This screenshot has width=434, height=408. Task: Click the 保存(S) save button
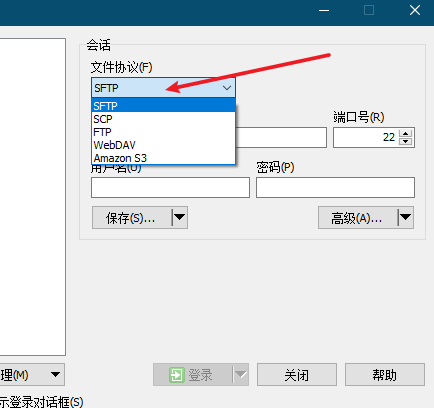[132, 218]
